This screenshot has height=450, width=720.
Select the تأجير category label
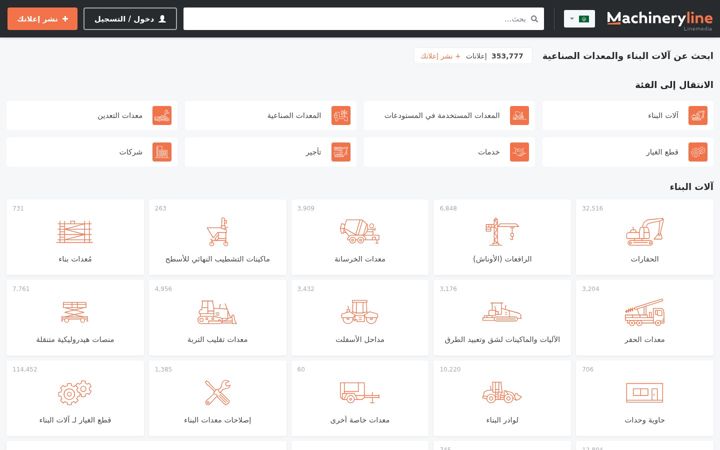tap(314, 152)
